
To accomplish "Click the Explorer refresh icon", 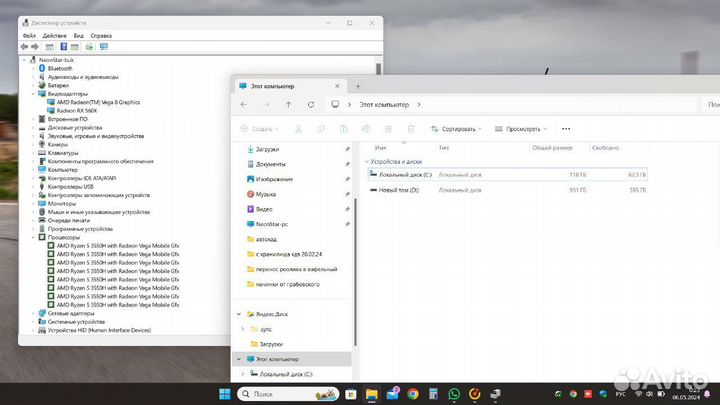I will tap(311, 105).
